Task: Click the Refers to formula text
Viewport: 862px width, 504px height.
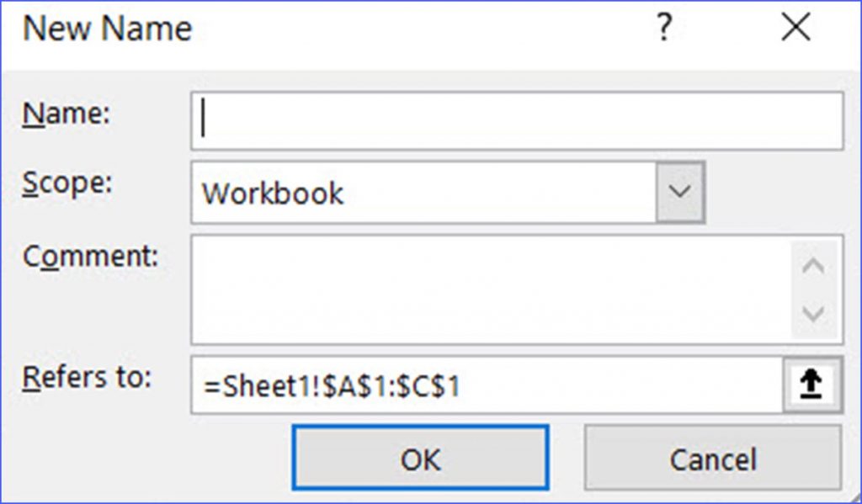Action: [333, 386]
